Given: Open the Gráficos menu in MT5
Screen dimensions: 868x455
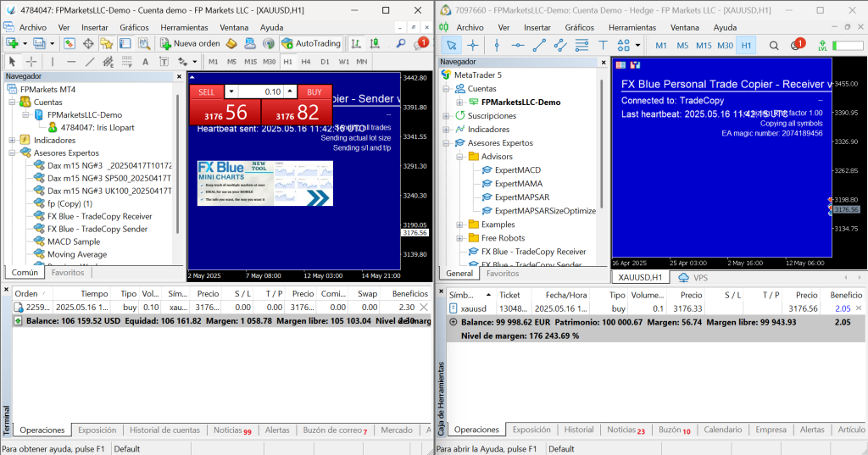Looking at the screenshot, I should [579, 28].
